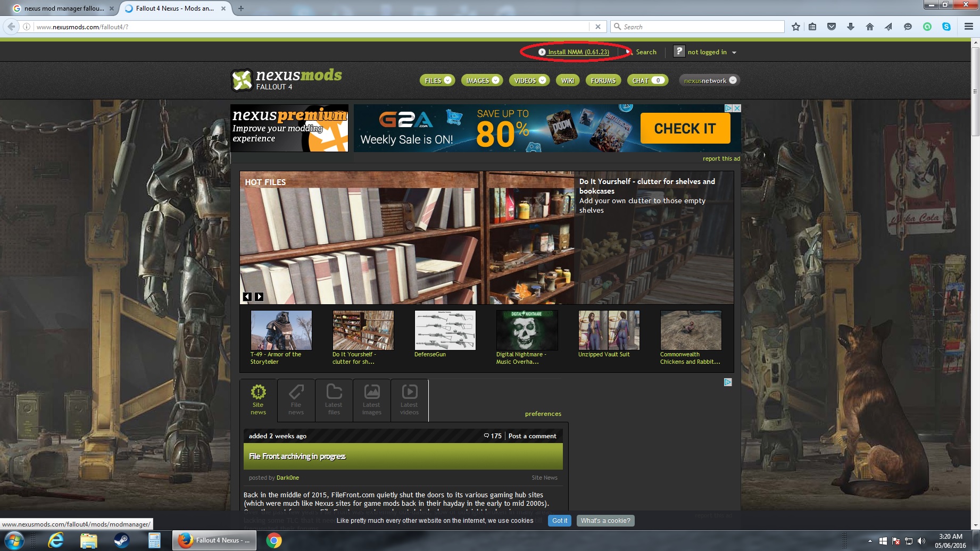Open the nexus premium banner
The height and width of the screenshot is (551, 980).
click(289, 128)
